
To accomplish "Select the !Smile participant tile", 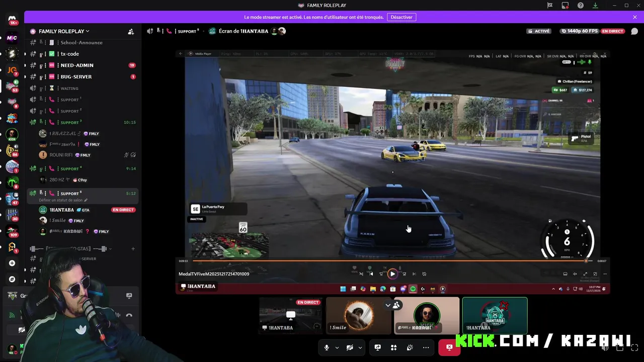I will click(x=358, y=316).
